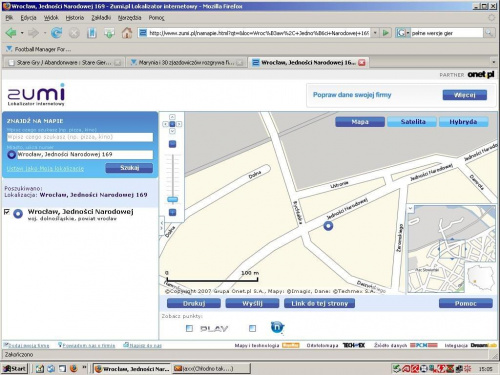Click the blue center button of the pan control
Viewport: 500px width, 375px height.
172,124
